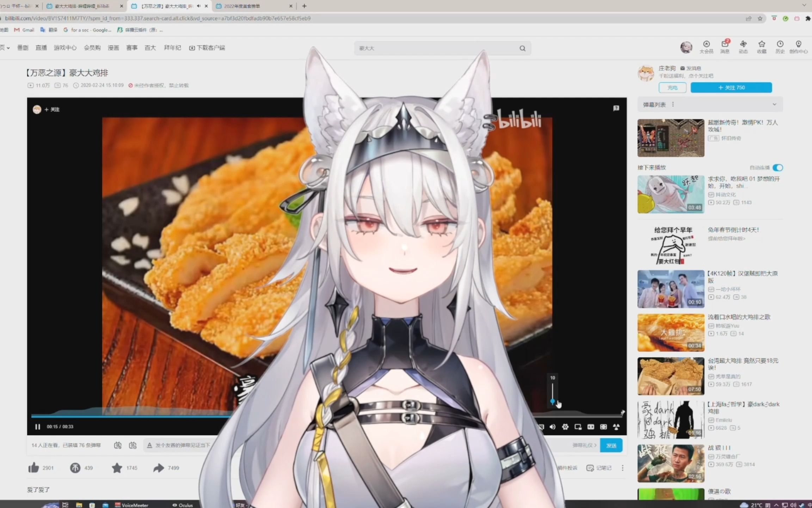Screen dimensions: 812x508
Task: Open Oculus from the taskbar
Action: point(183,505)
